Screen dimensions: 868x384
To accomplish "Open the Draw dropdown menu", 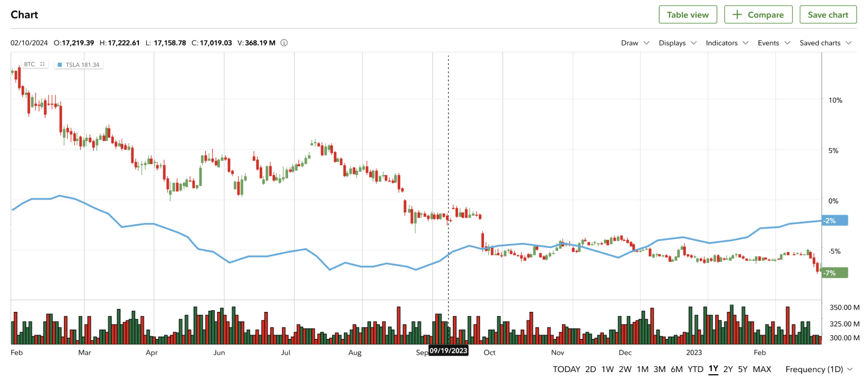I will [x=635, y=43].
